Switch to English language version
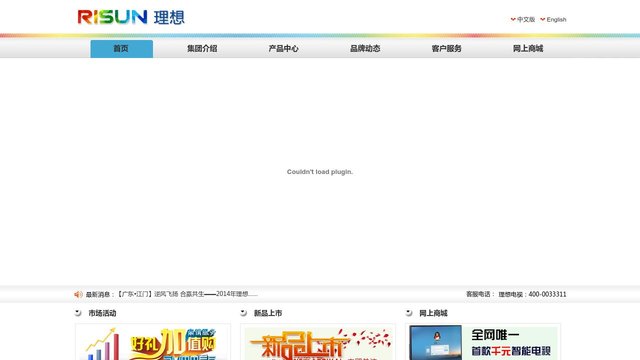This screenshot has height=360, width=640. [x=556, y=20]
